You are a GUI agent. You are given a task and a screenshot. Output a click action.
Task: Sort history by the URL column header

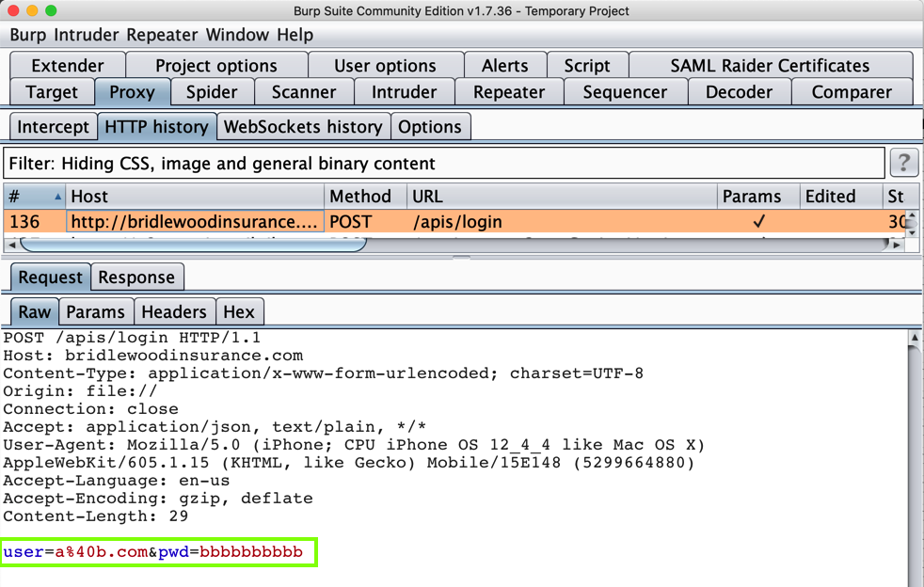coord(562,197)
